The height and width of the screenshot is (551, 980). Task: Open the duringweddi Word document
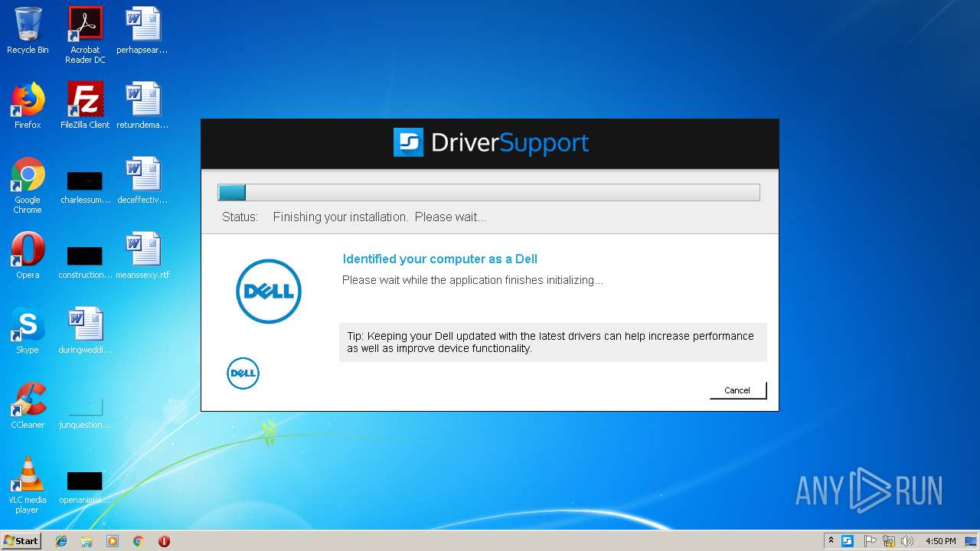pos(85,331)
